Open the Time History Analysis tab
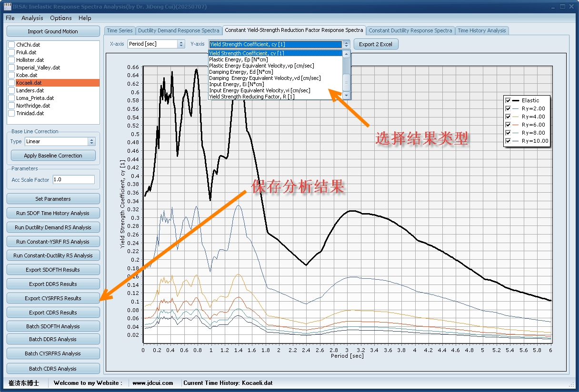The height and width of the screenshot is (392, 579). click(x=481, y=30)
